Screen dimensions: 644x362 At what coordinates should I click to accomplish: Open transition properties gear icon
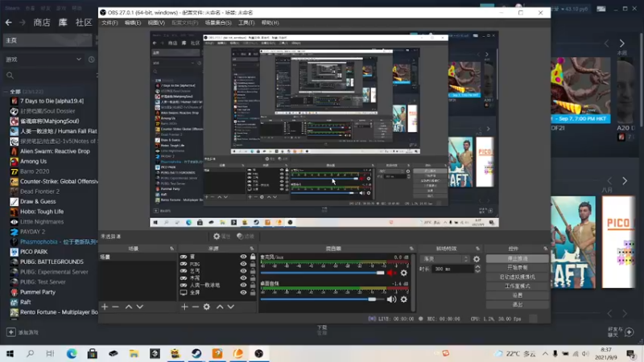pos(477,259)
